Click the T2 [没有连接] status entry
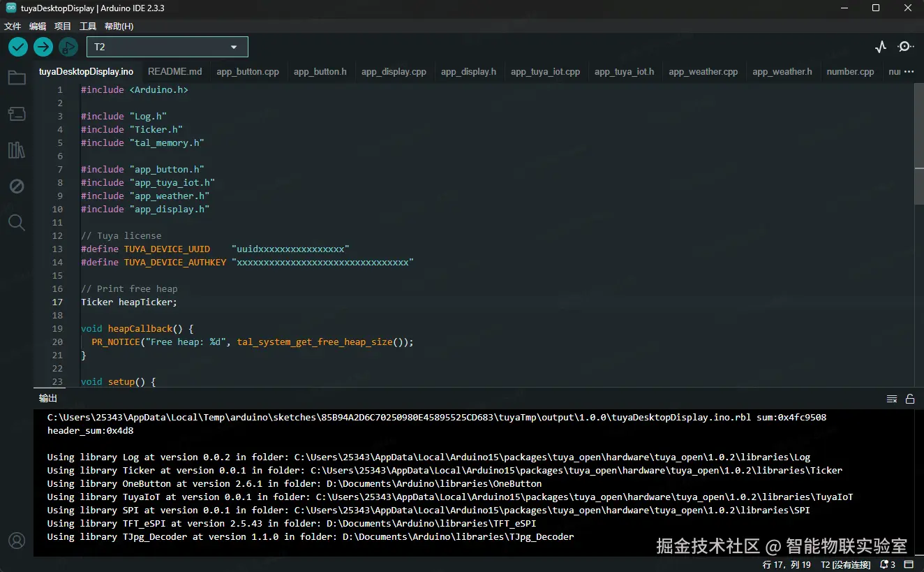This screenshot has height=572, width=924. (846, 564)
